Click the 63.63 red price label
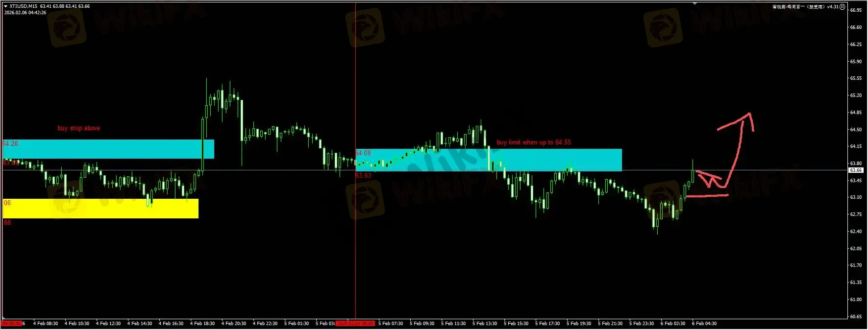This screenshot has width=868, height=330. tap(363, 175)
